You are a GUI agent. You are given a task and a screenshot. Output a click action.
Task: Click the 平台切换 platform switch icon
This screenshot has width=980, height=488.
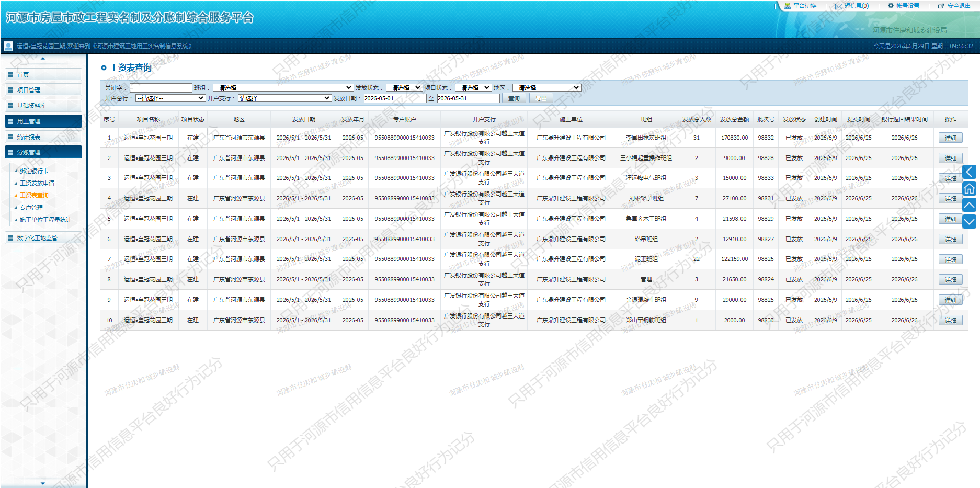787,6
